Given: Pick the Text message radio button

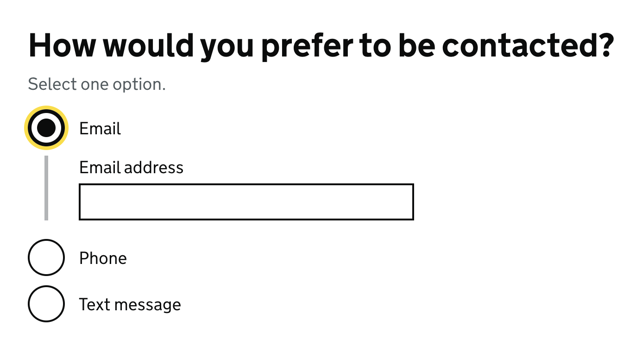Looking at the screenshot, I should (46, 304).
